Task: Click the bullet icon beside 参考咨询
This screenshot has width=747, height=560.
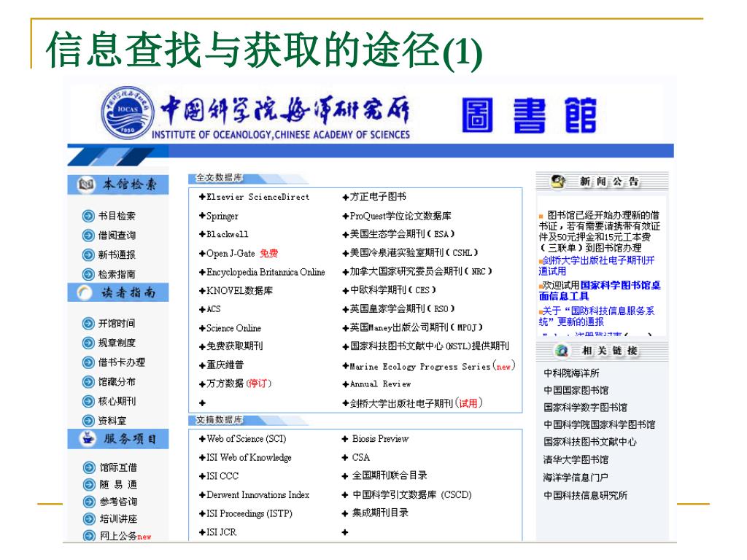Action: (89, 502)
